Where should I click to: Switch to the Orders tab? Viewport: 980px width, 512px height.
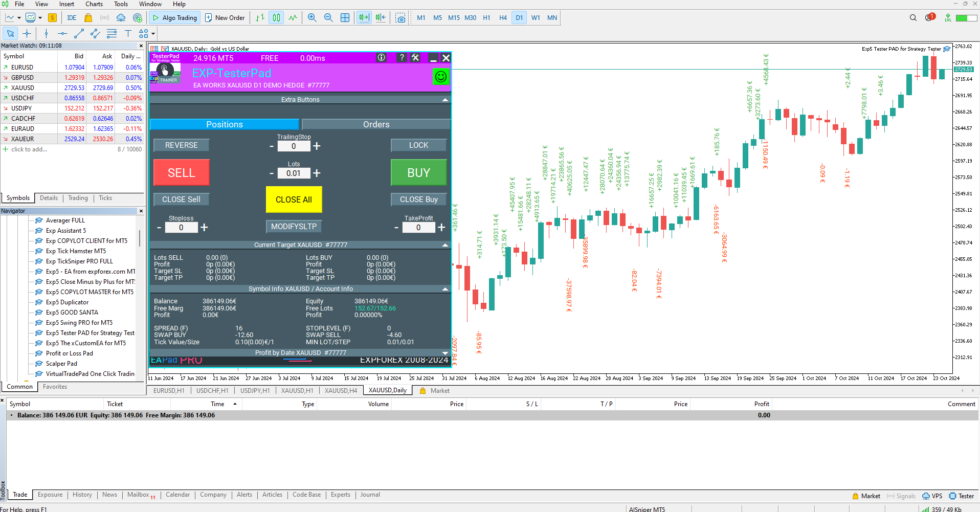(x=376, y=124)
